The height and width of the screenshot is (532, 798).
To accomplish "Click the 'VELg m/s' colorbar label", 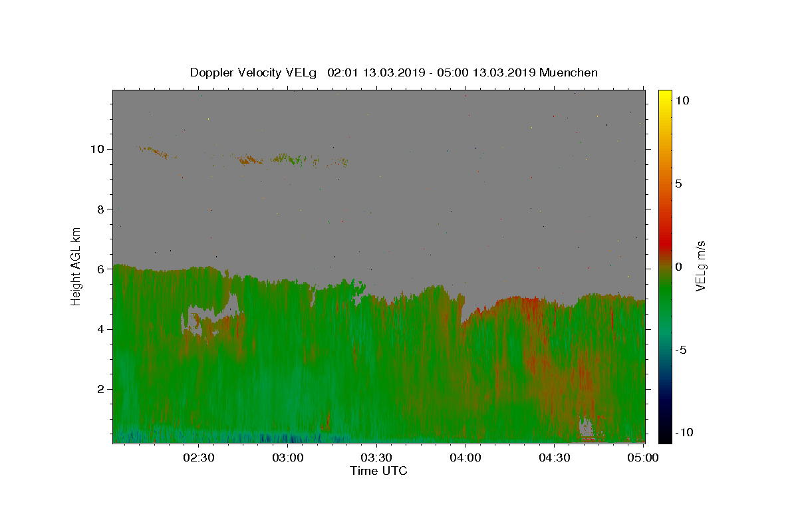I will (701, 265).
